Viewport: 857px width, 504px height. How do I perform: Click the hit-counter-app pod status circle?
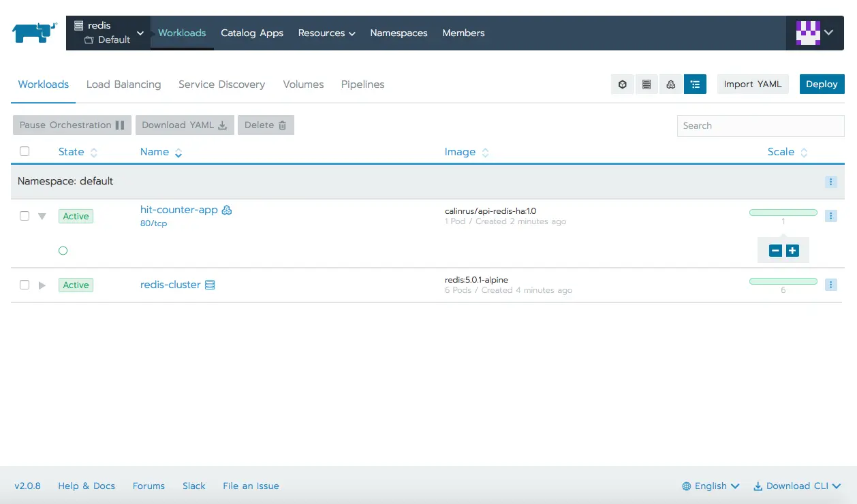point(63,251)
